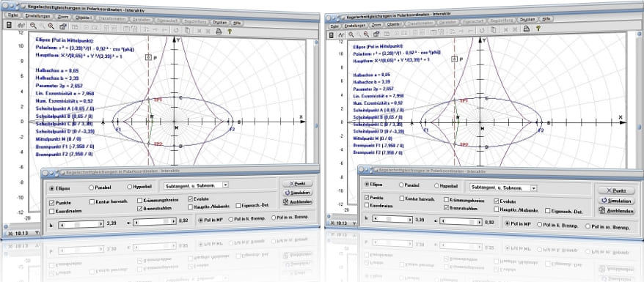Select the Hyperbel radio button in left panel
Screen dimensions: 644x282
[x=130, y=187]
